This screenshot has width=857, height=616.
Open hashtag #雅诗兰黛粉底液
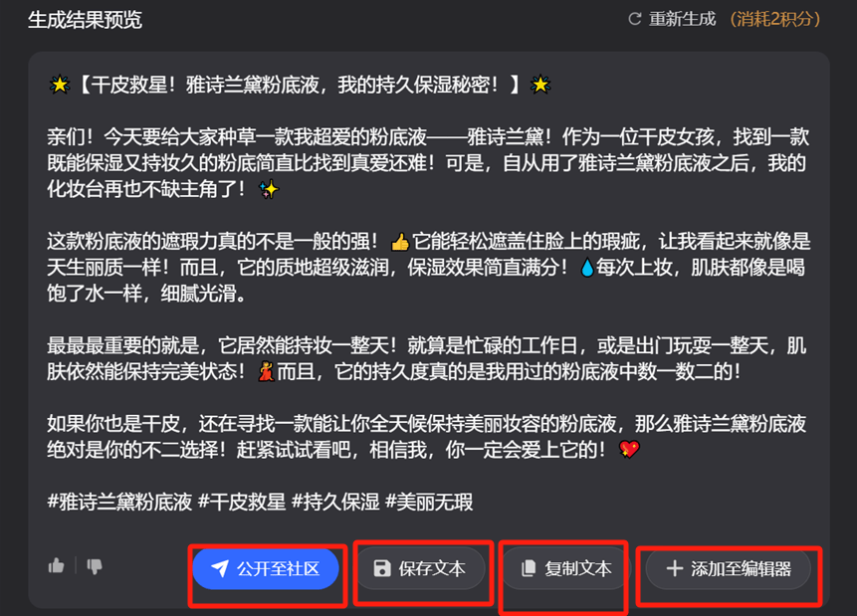pos(119,502)
